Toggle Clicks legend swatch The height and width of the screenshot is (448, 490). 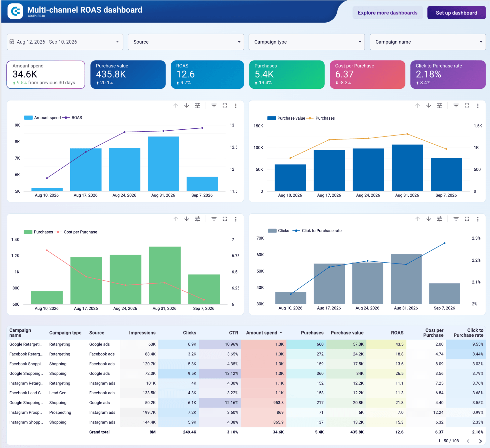click(272, 231)
